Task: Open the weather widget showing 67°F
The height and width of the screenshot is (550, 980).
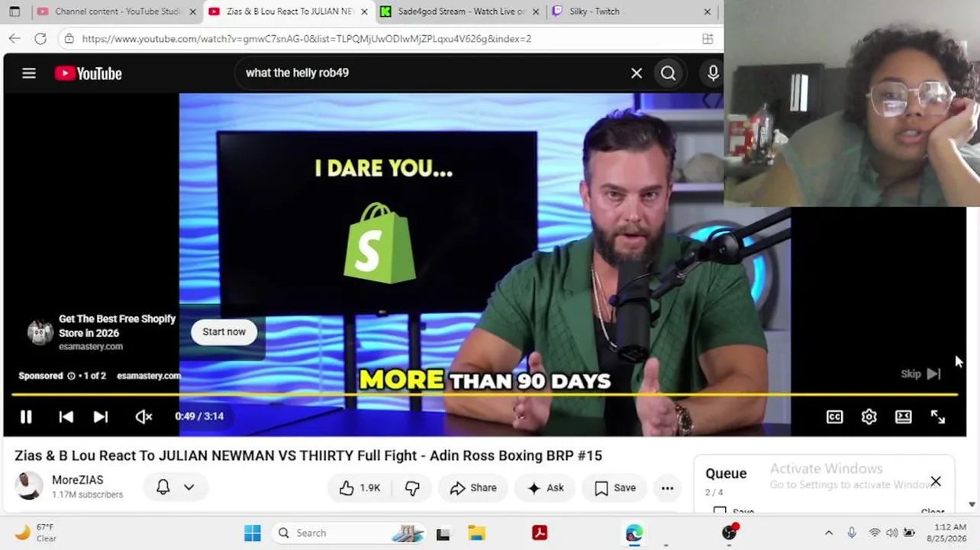Action: click(x=35, y=533)
